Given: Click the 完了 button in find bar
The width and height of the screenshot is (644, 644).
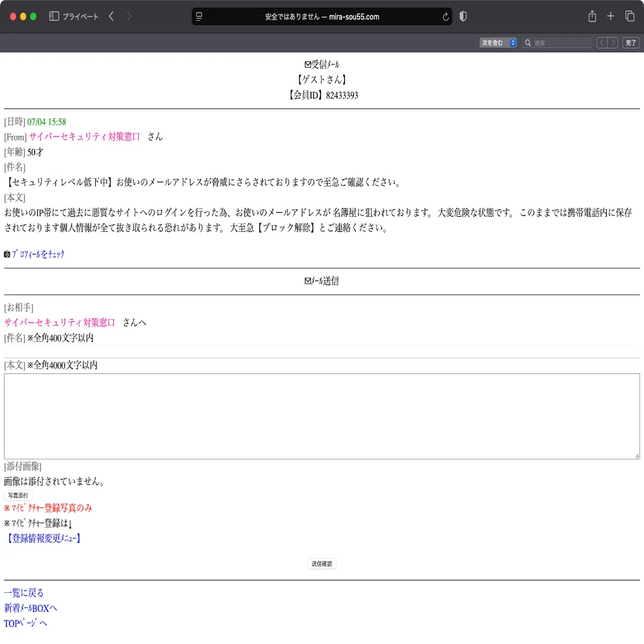Looking at the screenshot, I should [631, 43].
